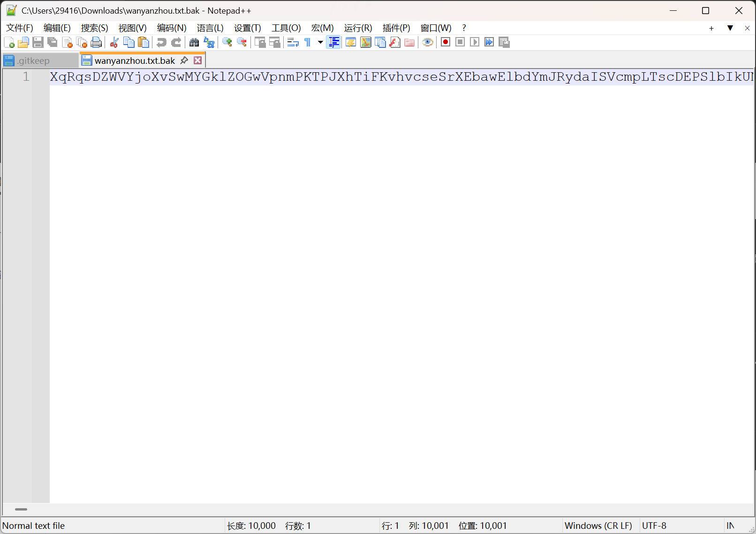Viewport: 756px width, 534px height.
Task: Open the Function List icon
Action: [x=394, y=43]
